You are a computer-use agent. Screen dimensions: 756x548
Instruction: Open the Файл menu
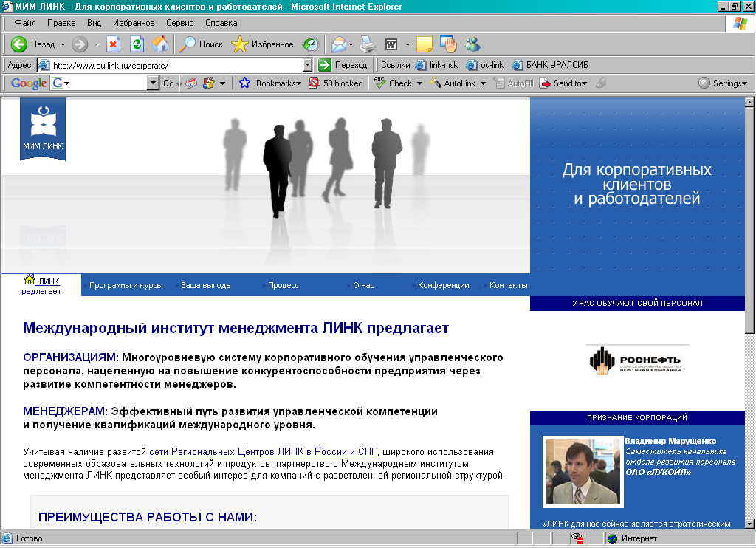click(x=24, y=23)
